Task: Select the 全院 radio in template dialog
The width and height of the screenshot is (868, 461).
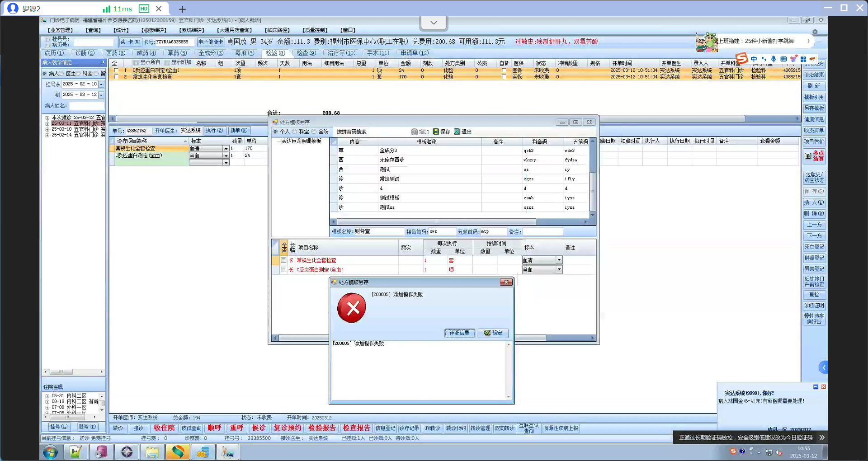Action: [x=314, y=132]
